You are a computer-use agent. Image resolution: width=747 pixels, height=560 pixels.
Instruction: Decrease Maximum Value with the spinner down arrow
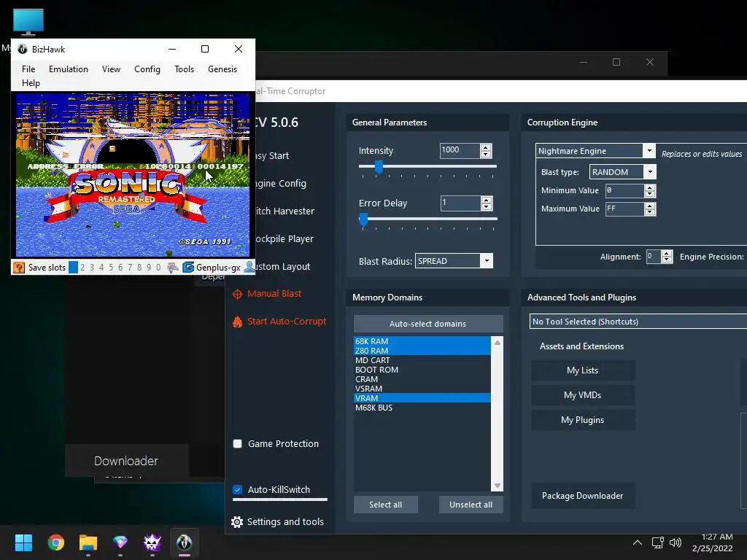(650, 212)
